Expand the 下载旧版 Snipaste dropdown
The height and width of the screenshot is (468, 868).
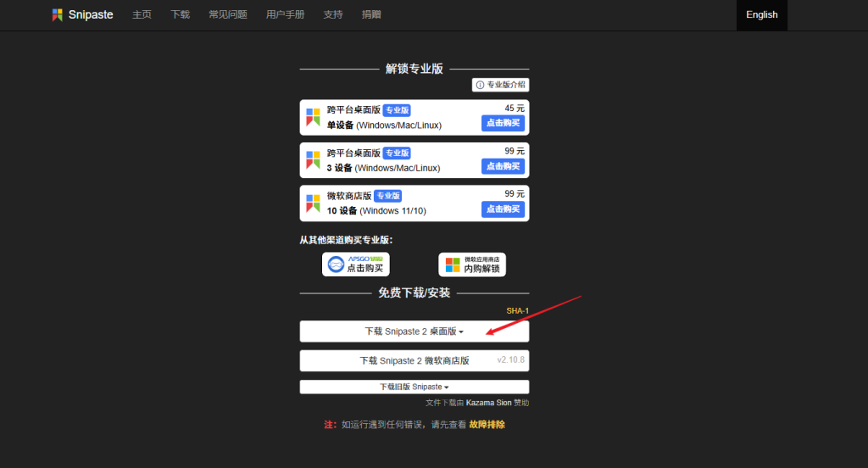(414, 387)
